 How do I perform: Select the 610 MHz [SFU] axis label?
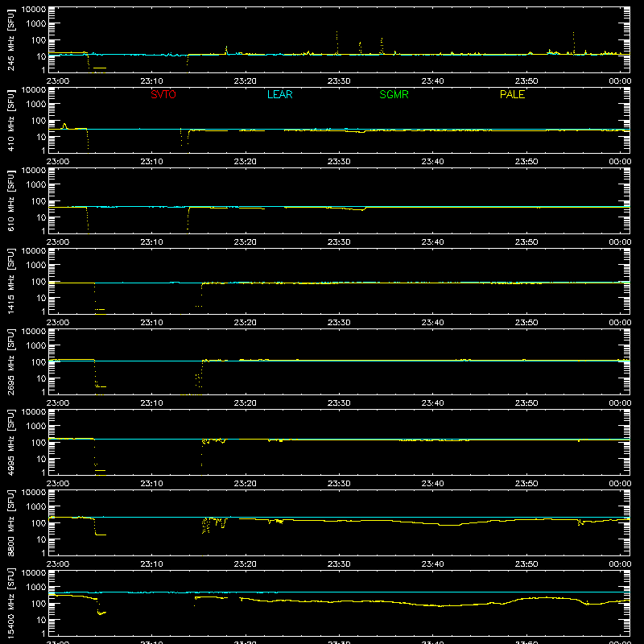coord(10,200)
